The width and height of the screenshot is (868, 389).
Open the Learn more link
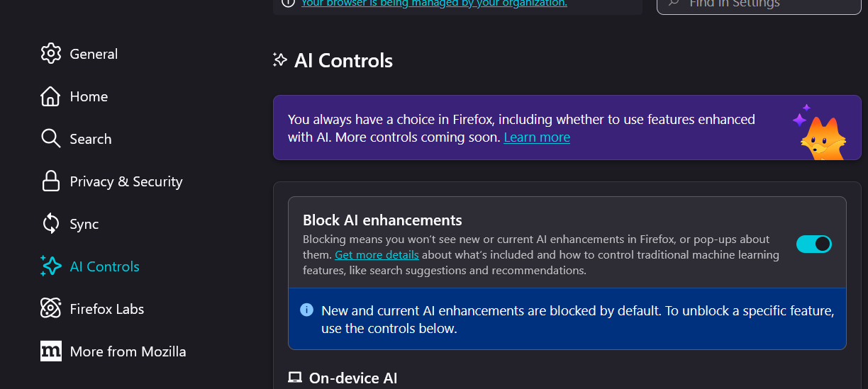537,137
